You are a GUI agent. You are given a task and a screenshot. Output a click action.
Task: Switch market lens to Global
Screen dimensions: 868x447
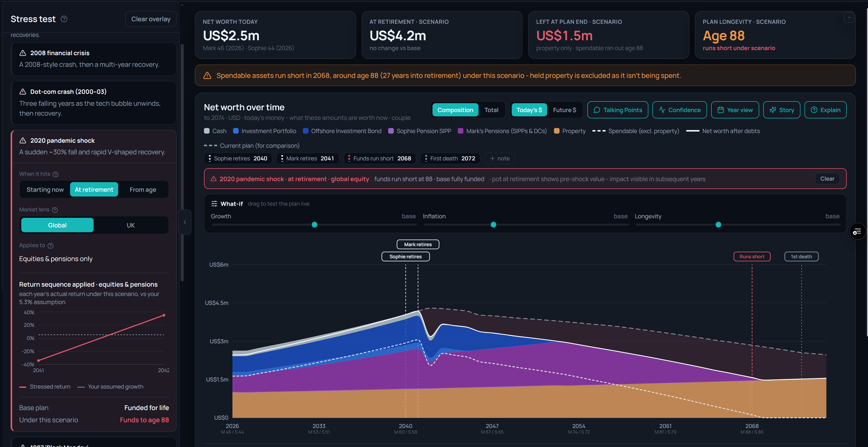tap(57, 225)
